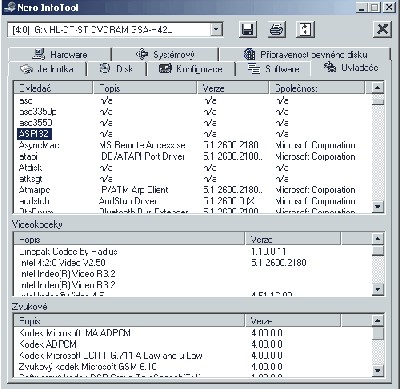Open the drive selection dropdown arrow
The width and height of the screenshot is (400, 389).
point(216,30)
